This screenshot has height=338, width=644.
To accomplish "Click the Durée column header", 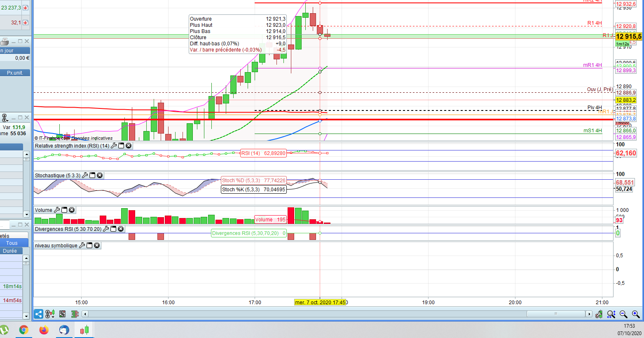I will click(10, 251).
